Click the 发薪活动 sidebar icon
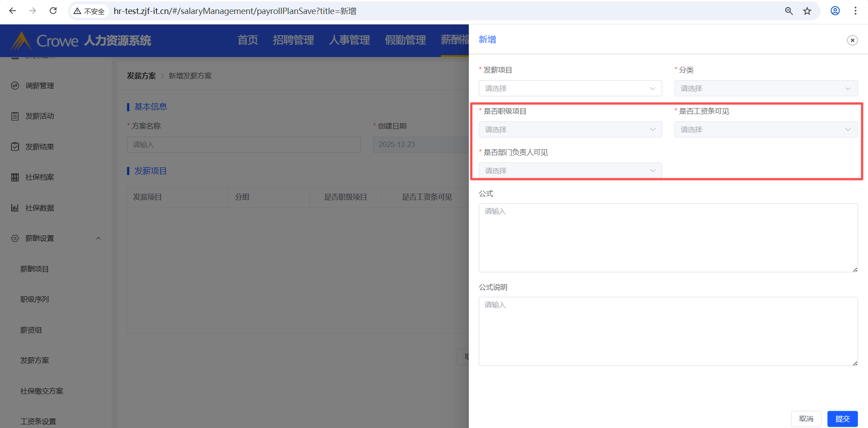The height and width of the screenshot is (428, 868). click(x=15, y=116)
